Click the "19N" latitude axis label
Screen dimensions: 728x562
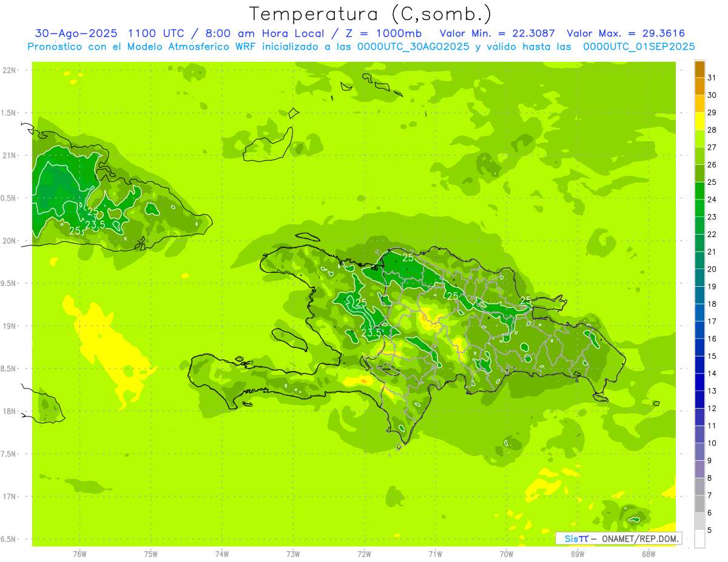8,326
